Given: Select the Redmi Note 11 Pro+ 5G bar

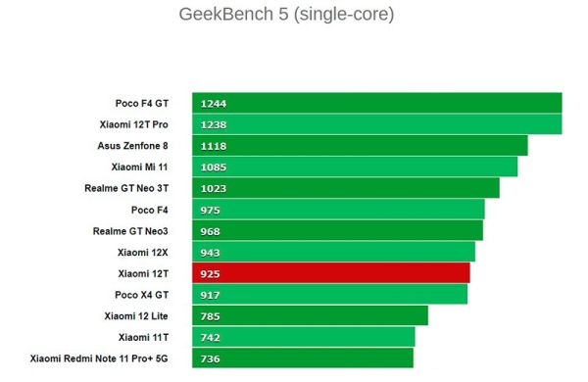Looking at the screenshot, I should (x=303, y=358).
